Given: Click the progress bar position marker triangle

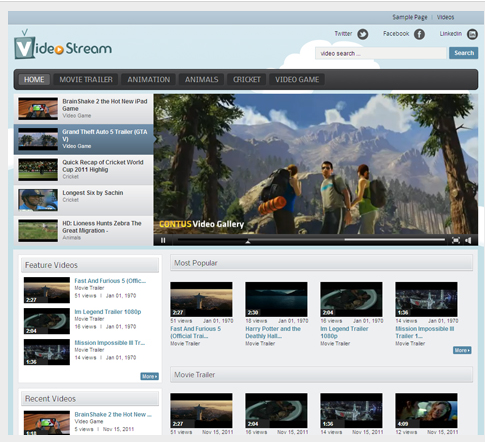Looking at the screenshot, I should click(x=248, y=242).
